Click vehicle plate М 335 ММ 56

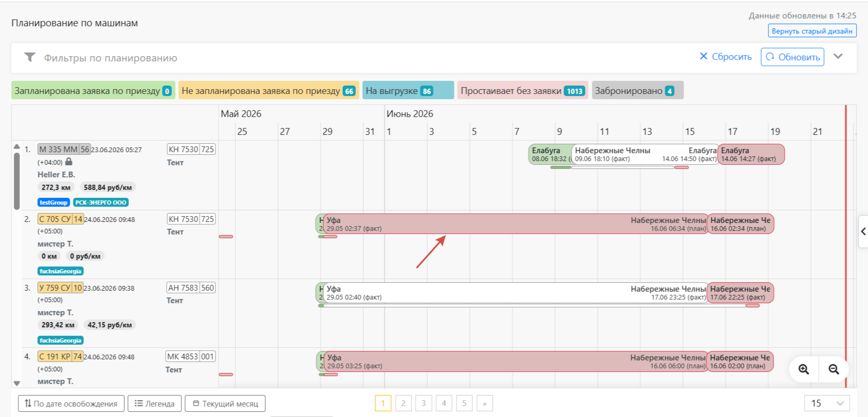64,149
